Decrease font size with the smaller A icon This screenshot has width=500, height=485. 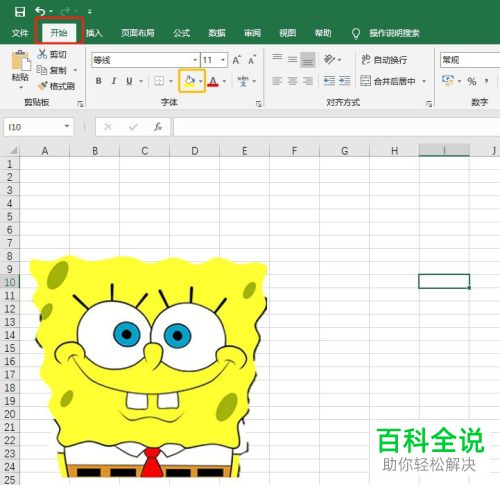tap(252, 60)
